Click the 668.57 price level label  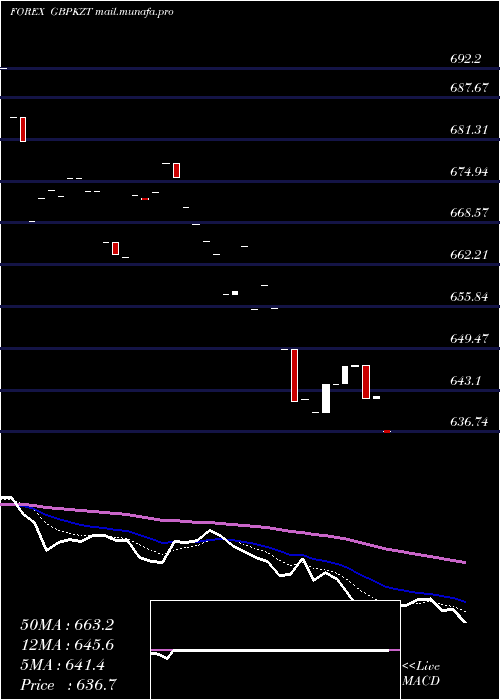click(469, 213)
